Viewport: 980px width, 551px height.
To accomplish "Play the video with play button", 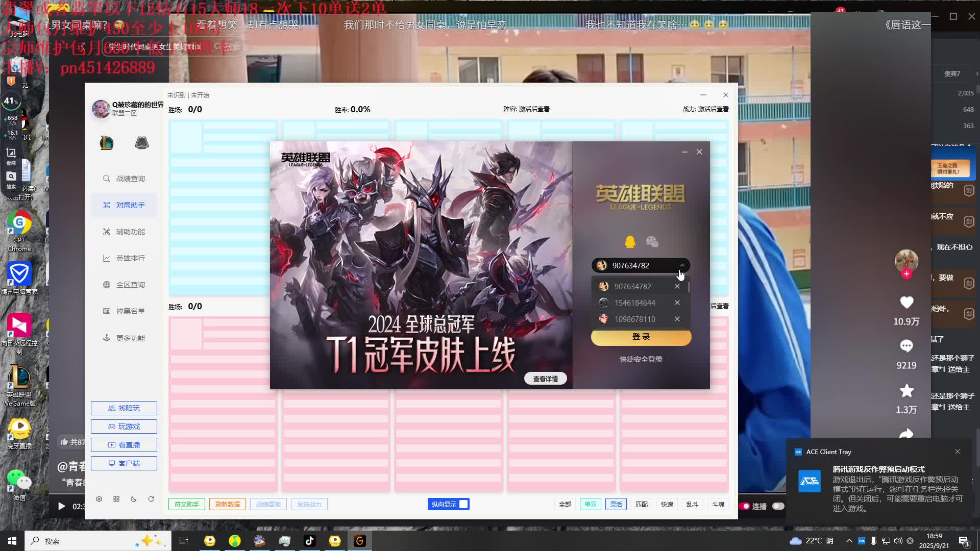I will (x=61, y=506).
